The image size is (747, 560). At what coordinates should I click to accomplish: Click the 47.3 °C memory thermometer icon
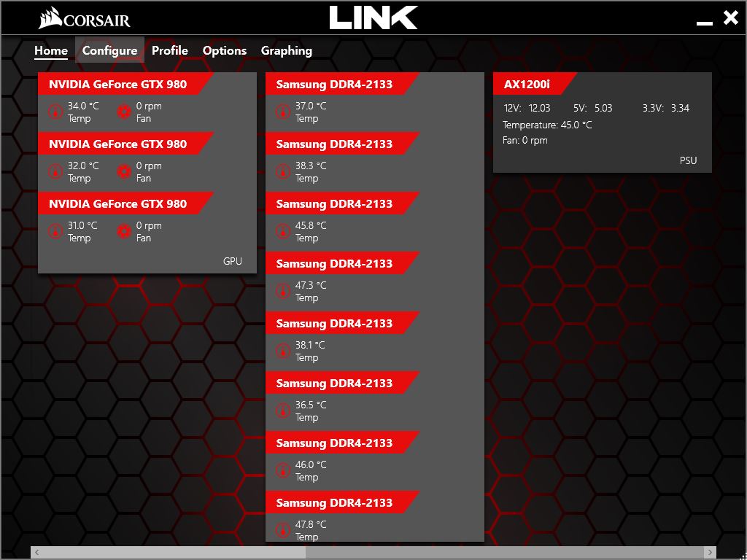click(x=282, y=291)
